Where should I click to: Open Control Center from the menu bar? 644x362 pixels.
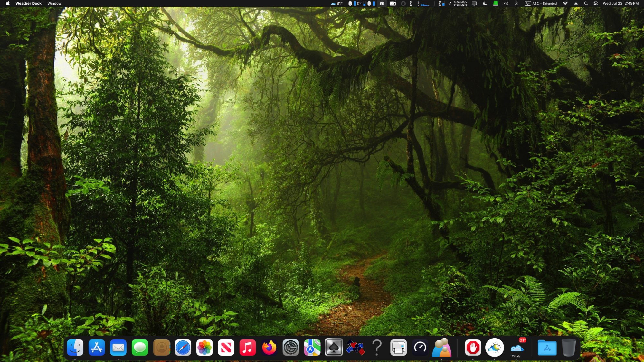tap(596, 4)
